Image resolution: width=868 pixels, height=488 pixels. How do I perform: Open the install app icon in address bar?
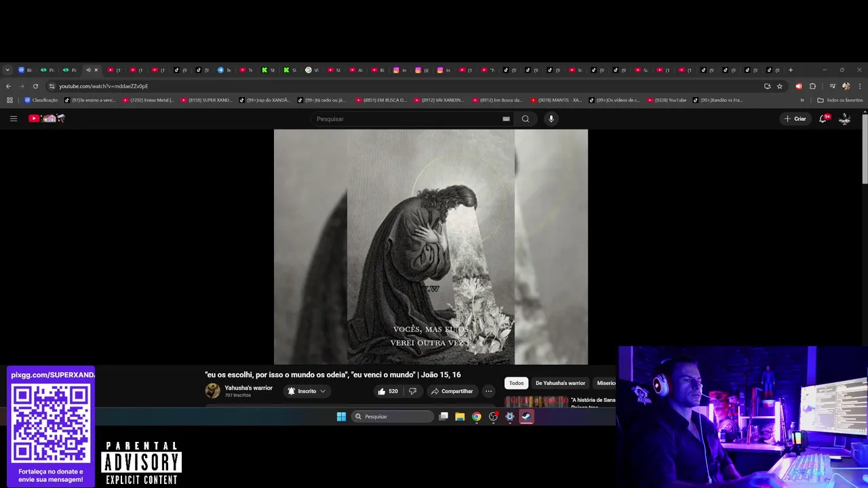(767, 86)
